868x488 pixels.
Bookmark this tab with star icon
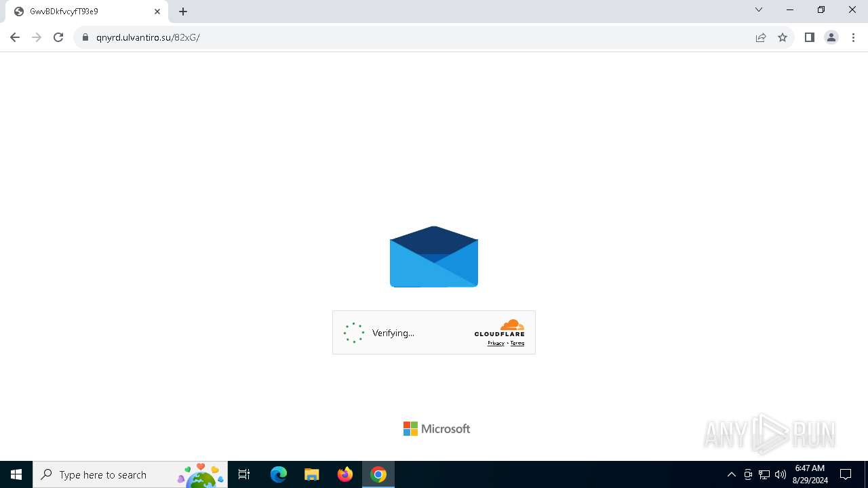783,37
